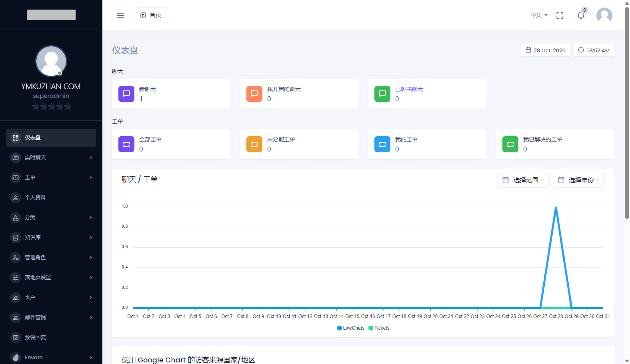Viewport: 630px width, 364px height.
Task: Click the 仪表盘 sidebar grid icon
Action: [x=16, y=138]
